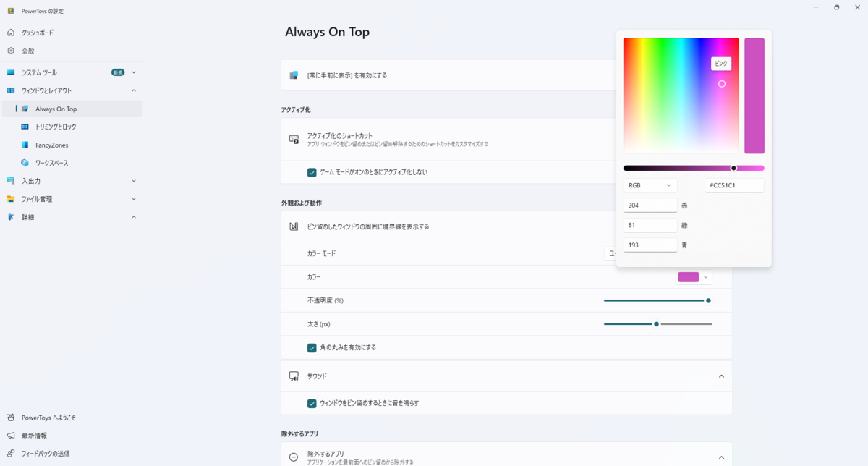Click the Always On Top sidebar icon
868x466 pixels.
(25, 109)
